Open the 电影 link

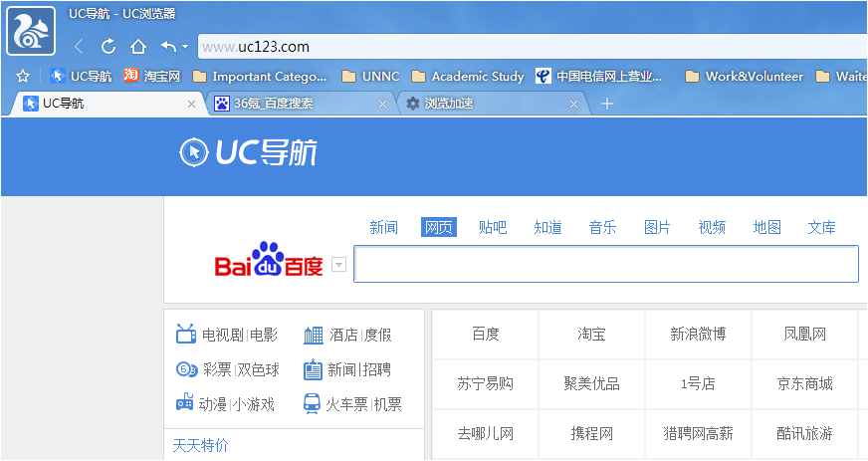(264, 335)
